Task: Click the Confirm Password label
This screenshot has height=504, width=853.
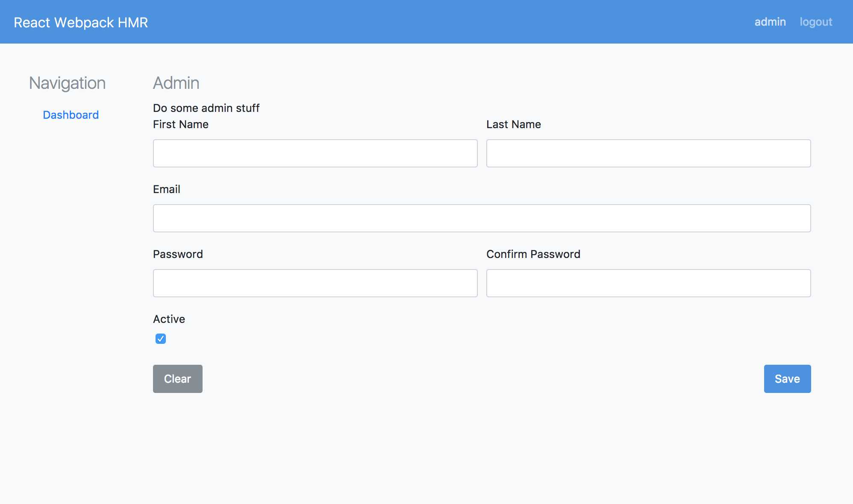Action: [533, 254]
